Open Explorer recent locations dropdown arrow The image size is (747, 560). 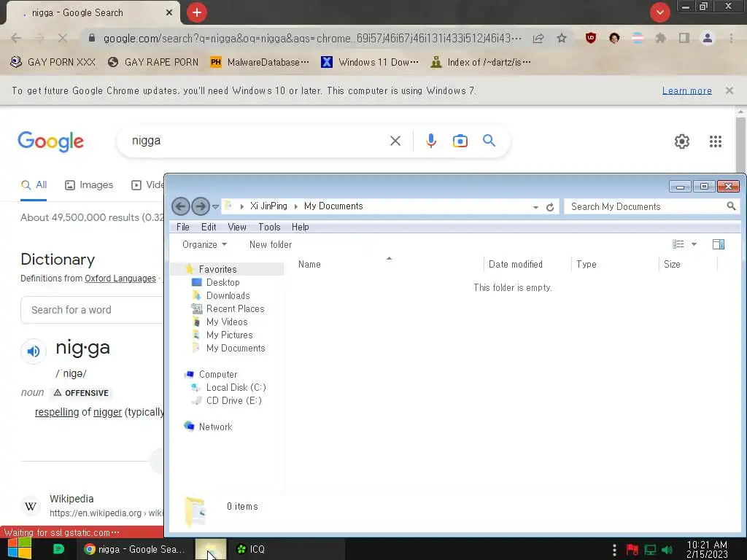[x=215, y=206]
